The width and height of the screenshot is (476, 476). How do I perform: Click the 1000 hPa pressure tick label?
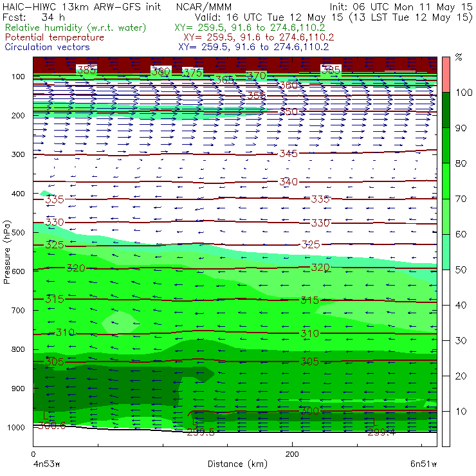(16, 427)
